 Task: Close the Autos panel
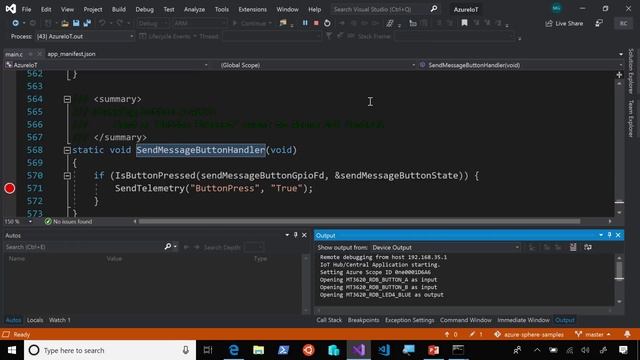pos(304,235)
